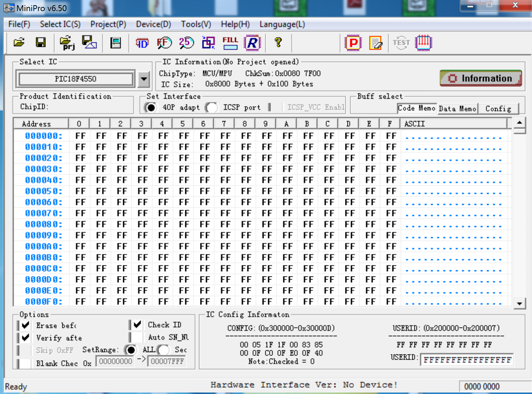Toggle the Auto SN_NUM checkbox
Screen dimensions: 532x394
pos(136,337)
